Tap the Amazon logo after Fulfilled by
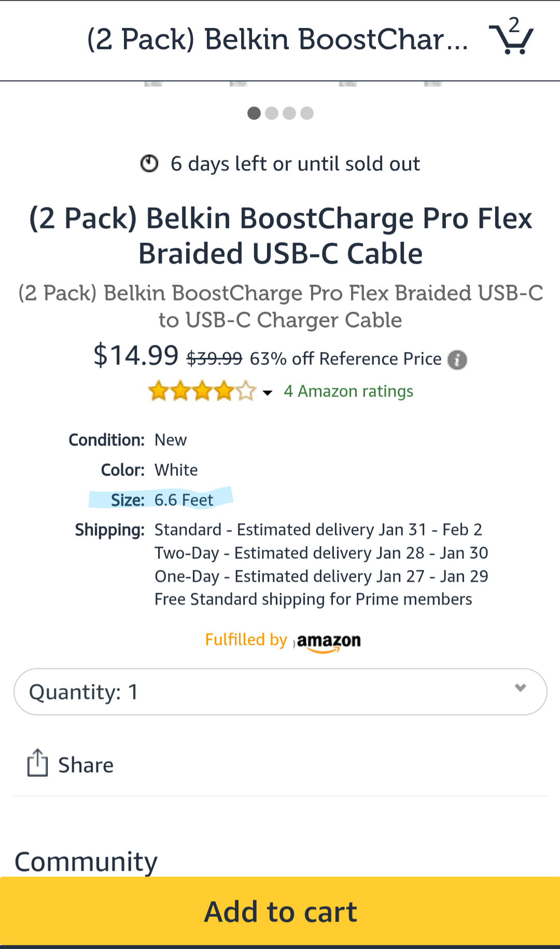 pos(329,642)
